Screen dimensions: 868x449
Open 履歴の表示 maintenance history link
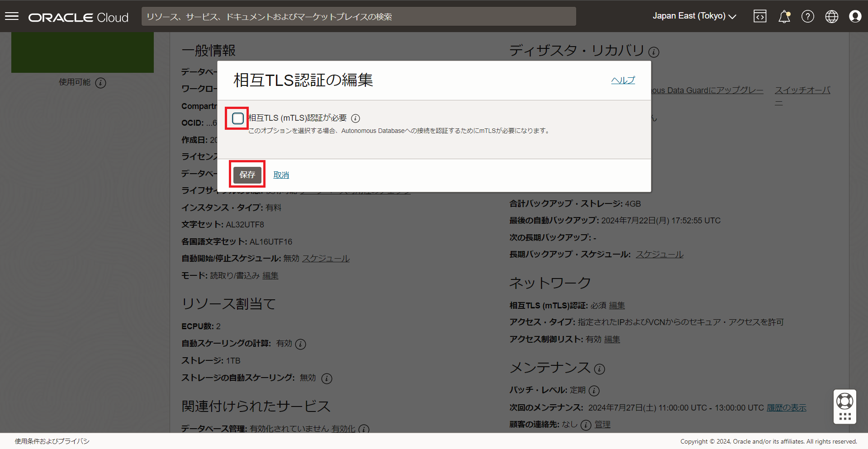click(786, 407)
